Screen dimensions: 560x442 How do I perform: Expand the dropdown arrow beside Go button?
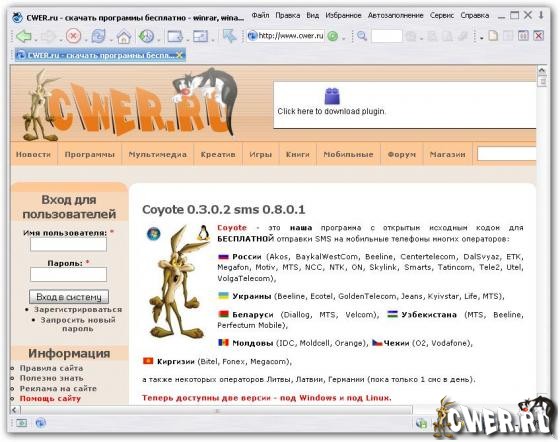pyautogui.click(x=344, y=39)
